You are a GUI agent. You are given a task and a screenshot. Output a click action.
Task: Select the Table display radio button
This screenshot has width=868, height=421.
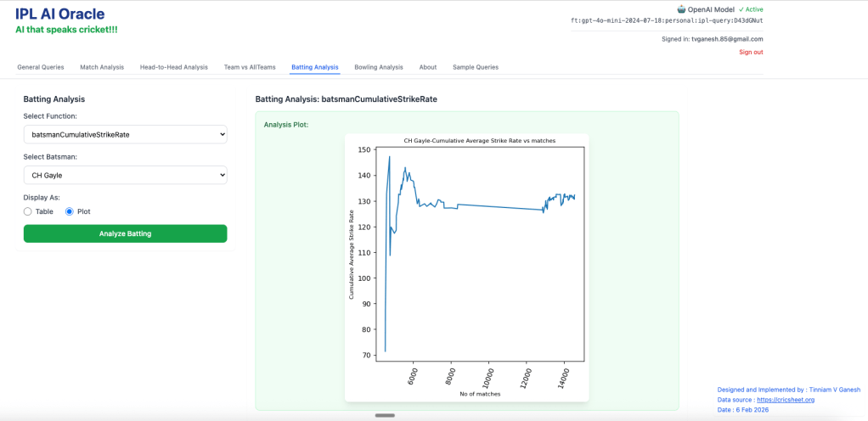(28, 211)
